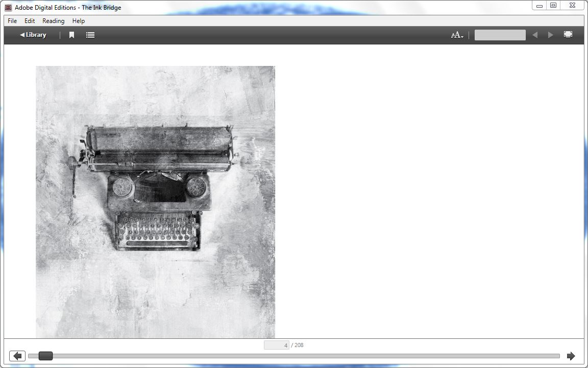Select the page number box showing 4
588x368 pixels.
(277, 346)
